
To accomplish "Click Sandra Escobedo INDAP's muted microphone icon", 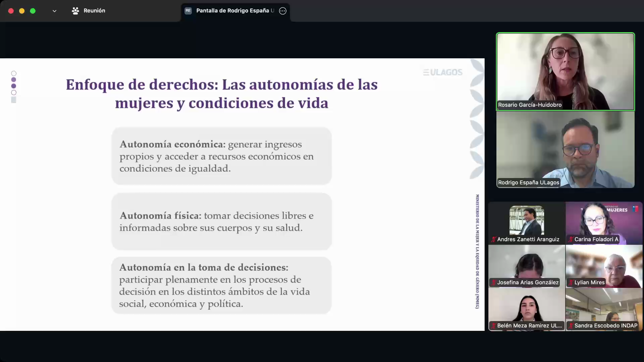I will point(571,326).
